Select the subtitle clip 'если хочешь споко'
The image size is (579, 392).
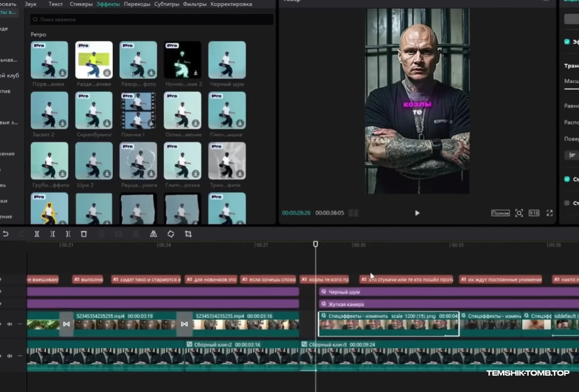tap(268, 279)
